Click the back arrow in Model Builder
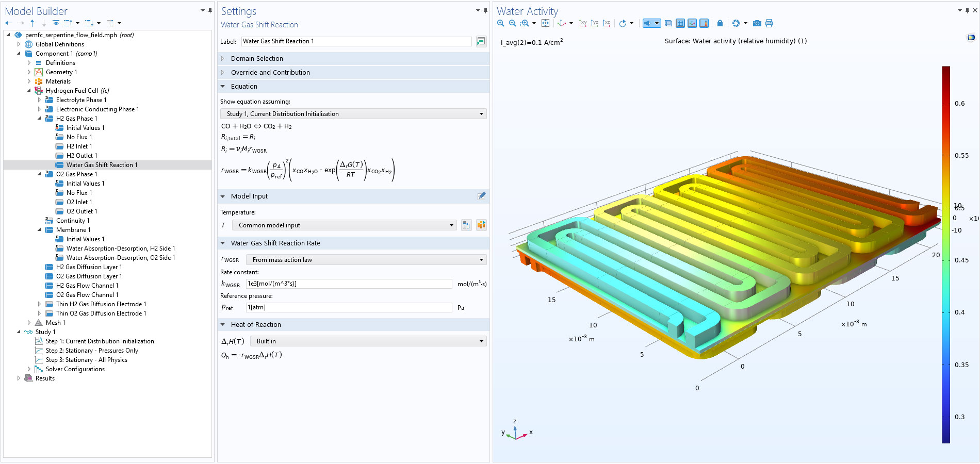 (x=9, y=23)
